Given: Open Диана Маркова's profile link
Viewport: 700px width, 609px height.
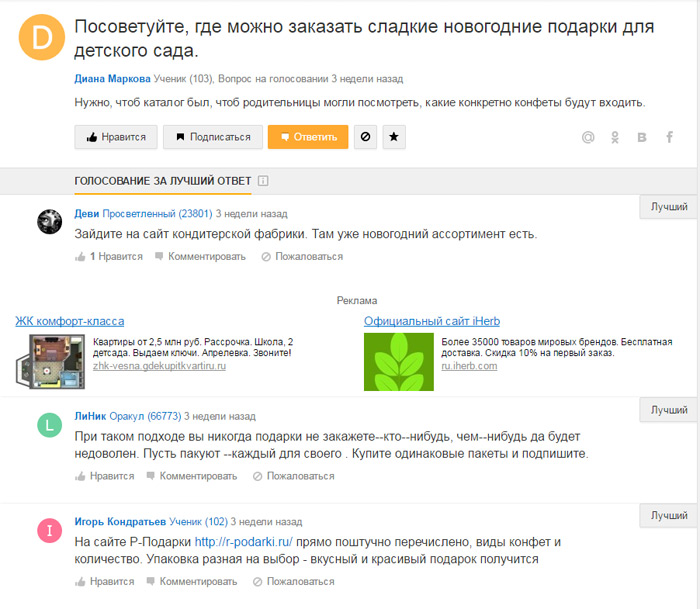Looking at the screenshot, I should tap(112, 79).
